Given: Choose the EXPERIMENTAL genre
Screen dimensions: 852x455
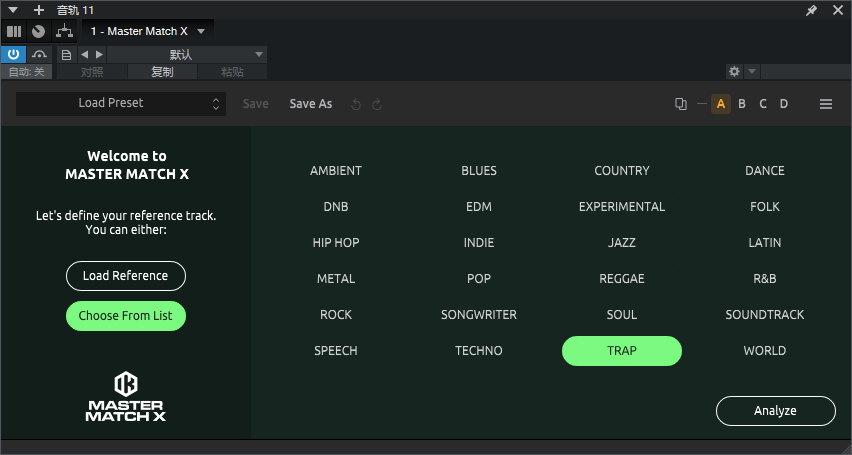Looking at the screenshot, I should pyautogui.click(x=622, y=207).
